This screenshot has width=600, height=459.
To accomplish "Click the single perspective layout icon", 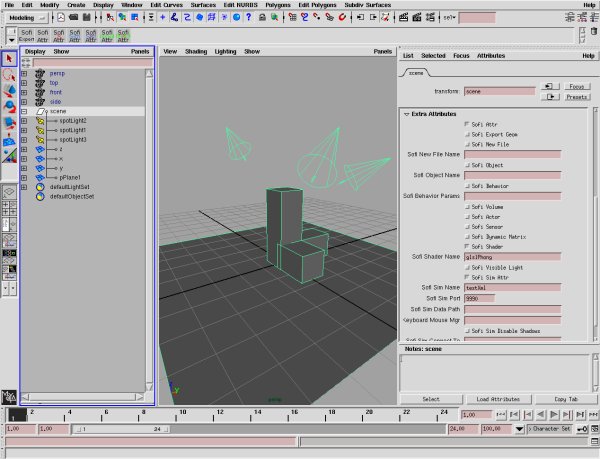I will coord(9,192).
